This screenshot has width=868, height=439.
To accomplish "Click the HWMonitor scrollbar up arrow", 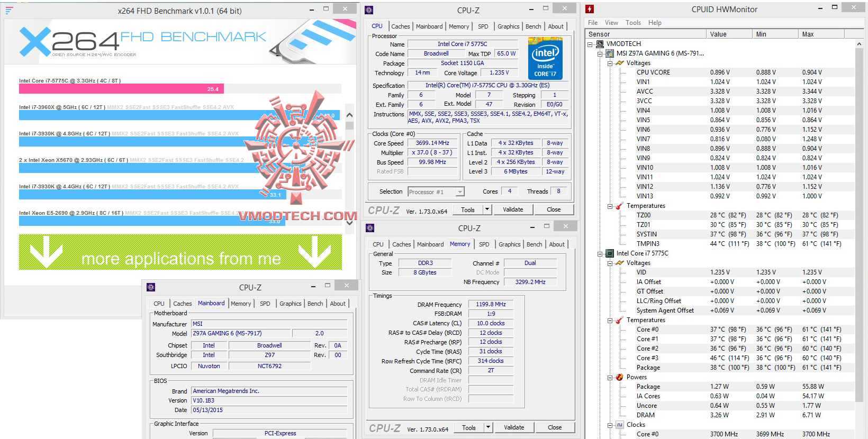I will click(x=858, y=44).
